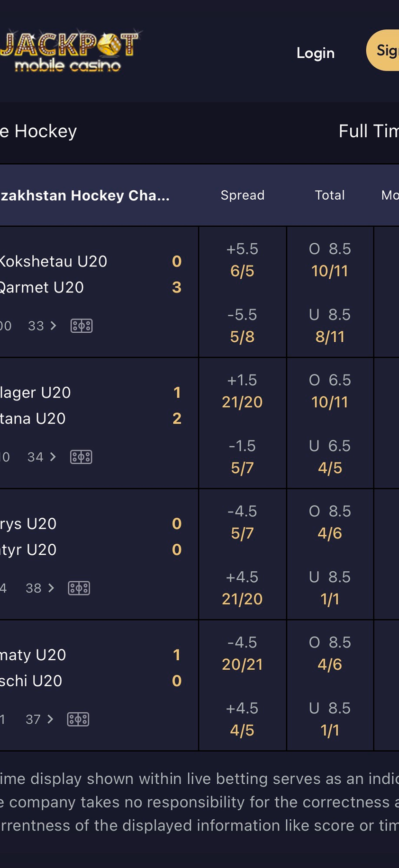Select the Full Time market tab

[x=368, y=131]
